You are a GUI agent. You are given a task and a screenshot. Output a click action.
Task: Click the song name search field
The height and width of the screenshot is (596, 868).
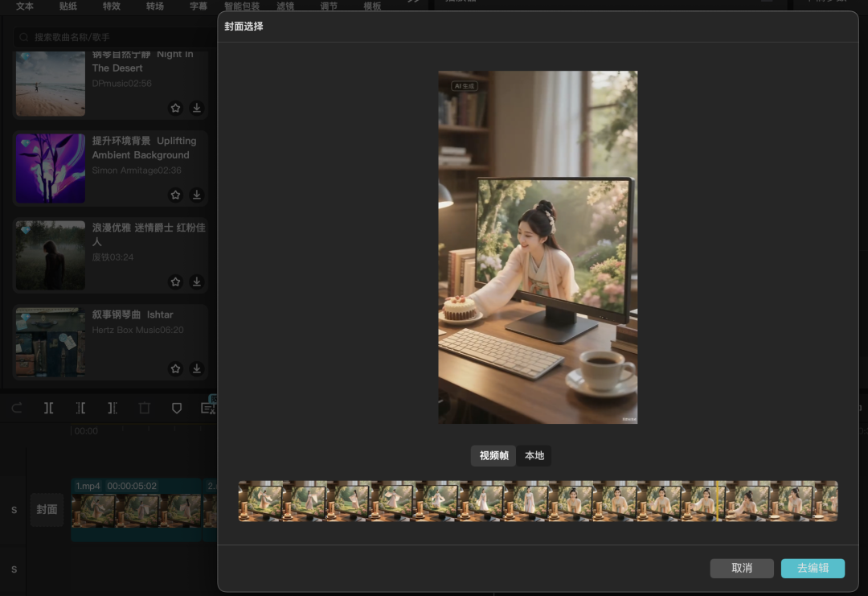113,37
